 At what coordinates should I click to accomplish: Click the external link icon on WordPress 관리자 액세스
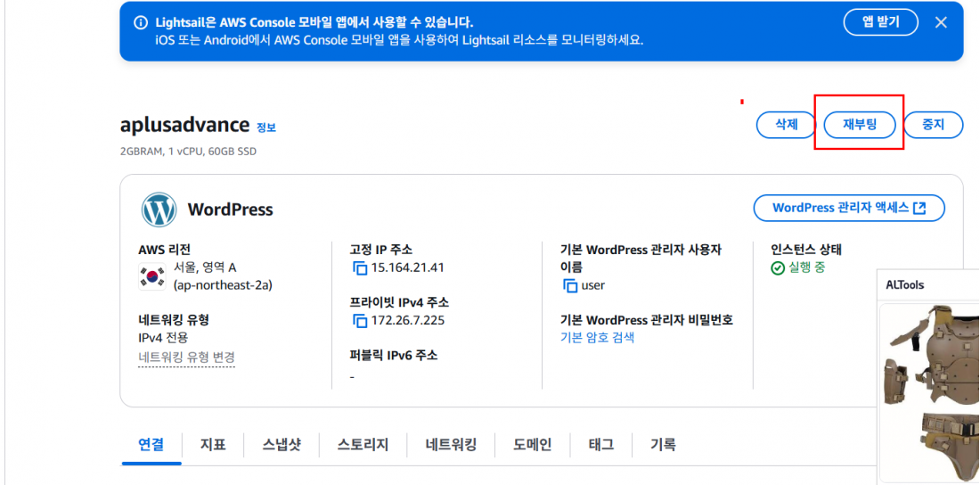click(x=919, y=209)
